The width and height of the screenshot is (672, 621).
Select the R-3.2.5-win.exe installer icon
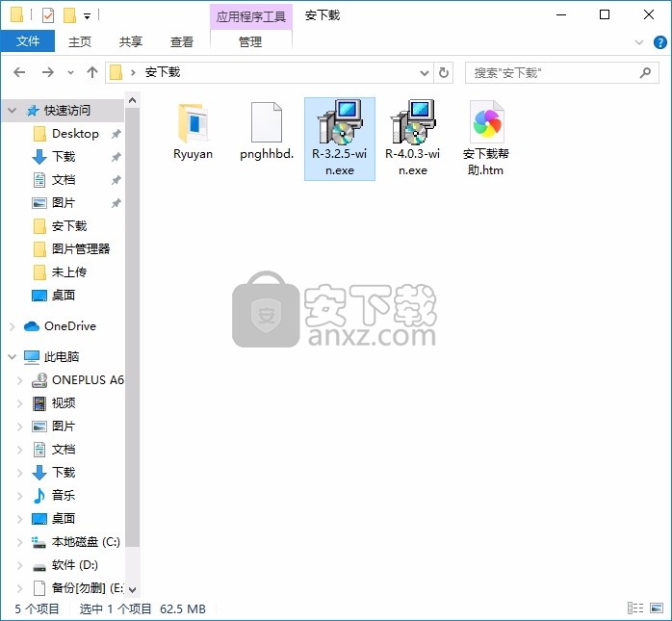click(x=340, y=122)
